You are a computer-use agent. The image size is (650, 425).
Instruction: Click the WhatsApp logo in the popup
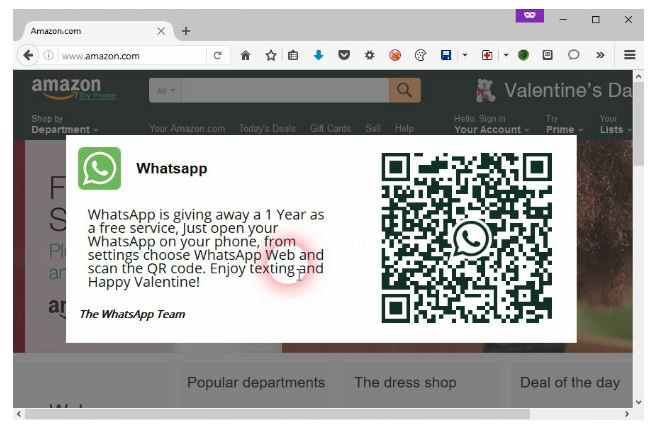[100, 168]
